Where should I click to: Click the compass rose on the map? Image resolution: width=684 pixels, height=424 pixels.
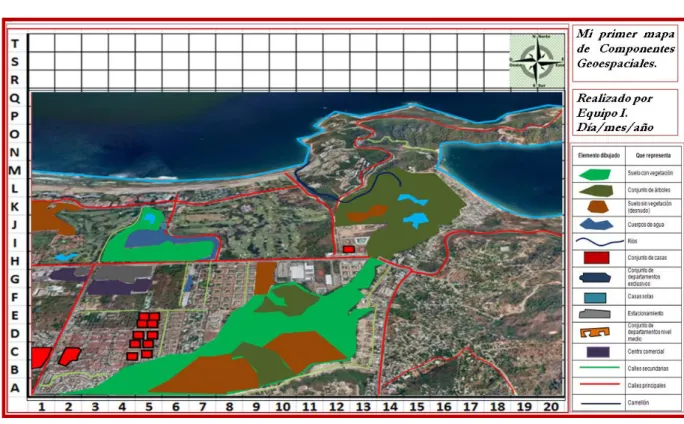coord(537,61)
